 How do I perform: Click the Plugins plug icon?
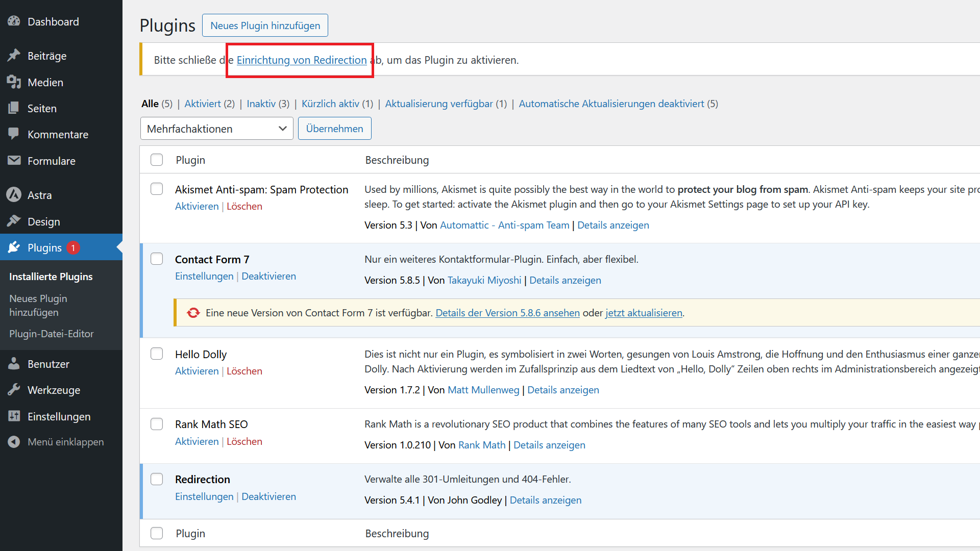[x=14, y=247]
